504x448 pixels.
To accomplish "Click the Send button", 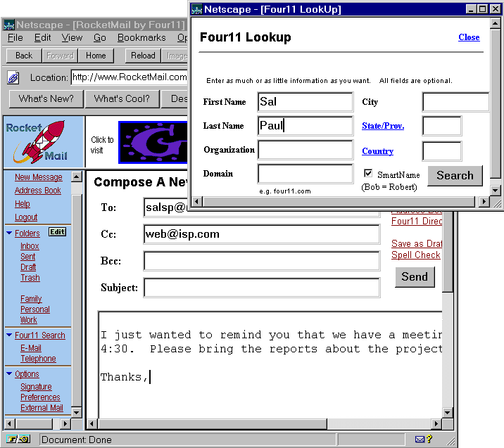I will (415, 277).
